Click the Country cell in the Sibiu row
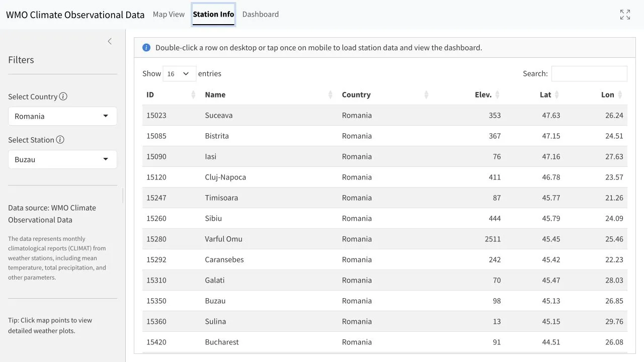 point(357,218)
